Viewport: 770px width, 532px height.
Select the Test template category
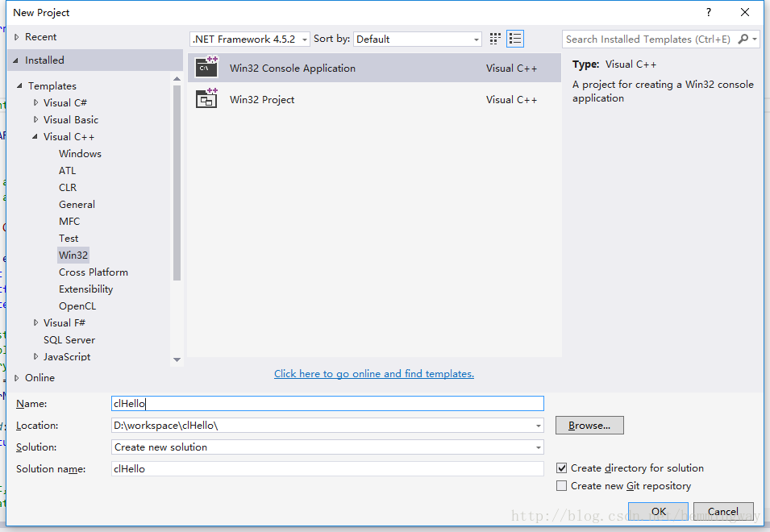69,238
